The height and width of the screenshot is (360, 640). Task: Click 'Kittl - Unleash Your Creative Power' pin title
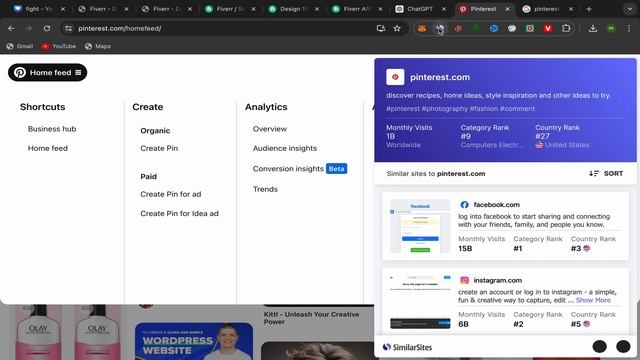[311, 318]
